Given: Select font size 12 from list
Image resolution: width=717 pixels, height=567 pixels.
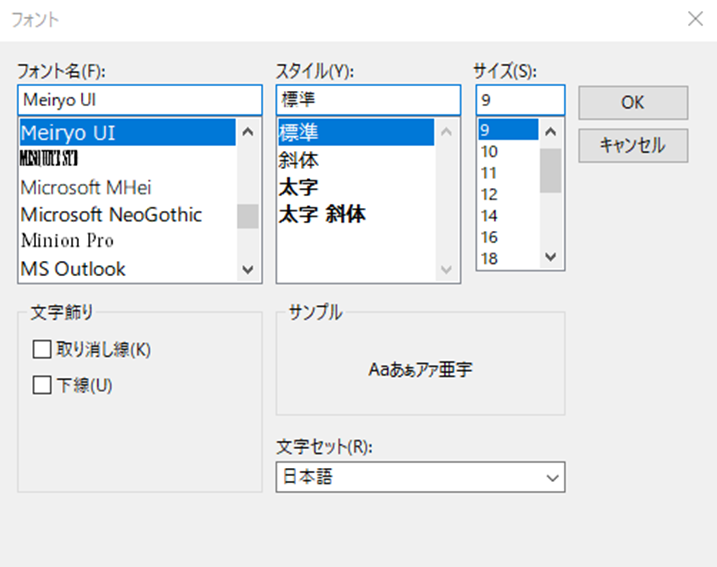Looking at the screenshot, I should point(489,194).
